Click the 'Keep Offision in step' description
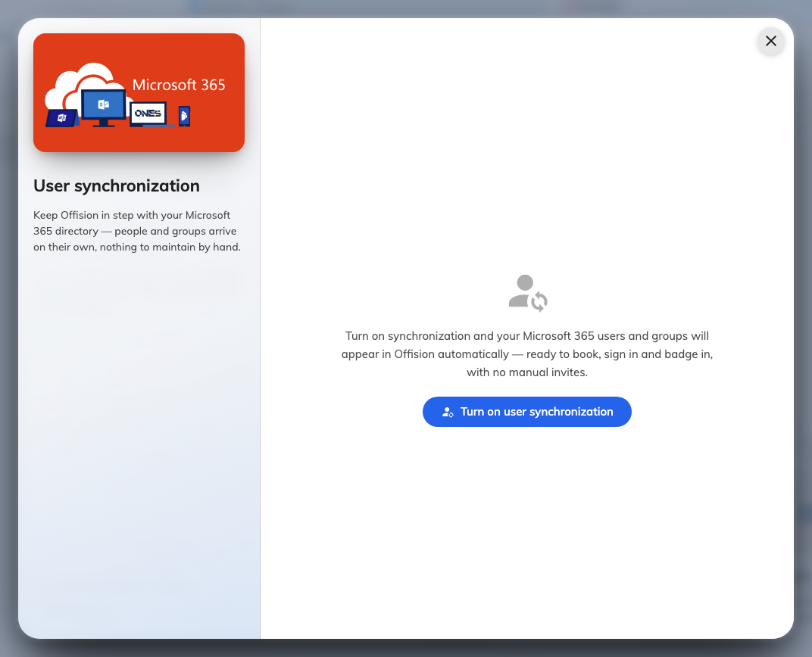Viewport: 812px width, 657px height. [137, 231]
